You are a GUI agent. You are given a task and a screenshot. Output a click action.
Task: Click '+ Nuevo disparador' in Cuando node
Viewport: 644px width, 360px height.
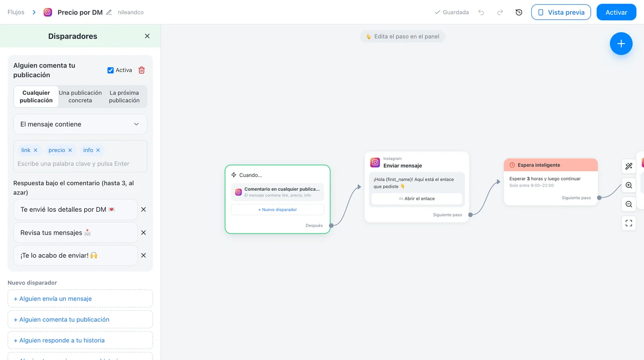(x=277, y=209)
